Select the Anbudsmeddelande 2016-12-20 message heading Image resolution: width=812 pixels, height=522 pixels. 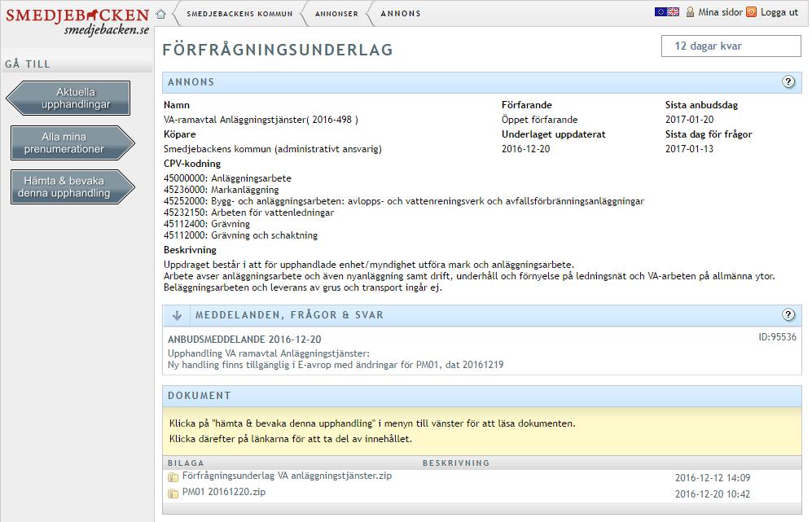244,340
